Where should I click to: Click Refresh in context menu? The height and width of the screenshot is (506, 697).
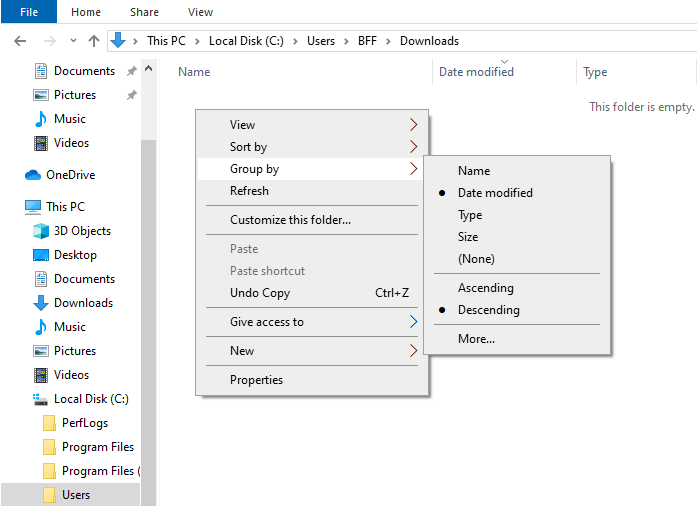coord(312,191)
